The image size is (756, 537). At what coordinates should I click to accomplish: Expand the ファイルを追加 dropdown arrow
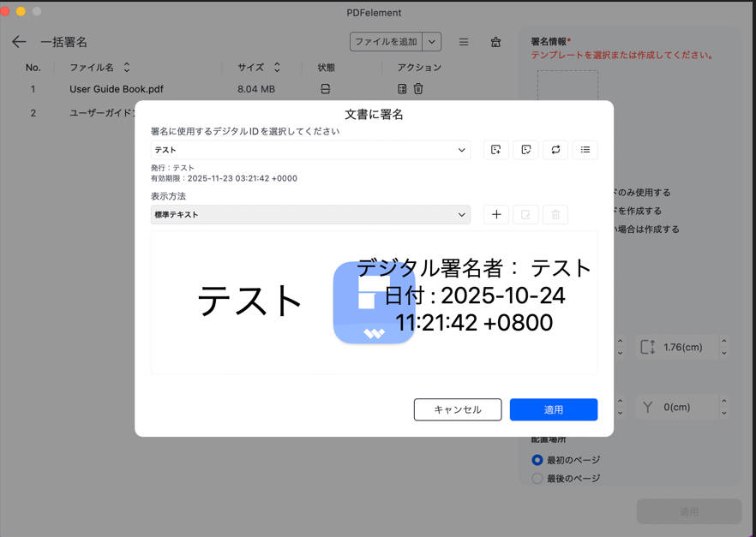coord(432,42)
